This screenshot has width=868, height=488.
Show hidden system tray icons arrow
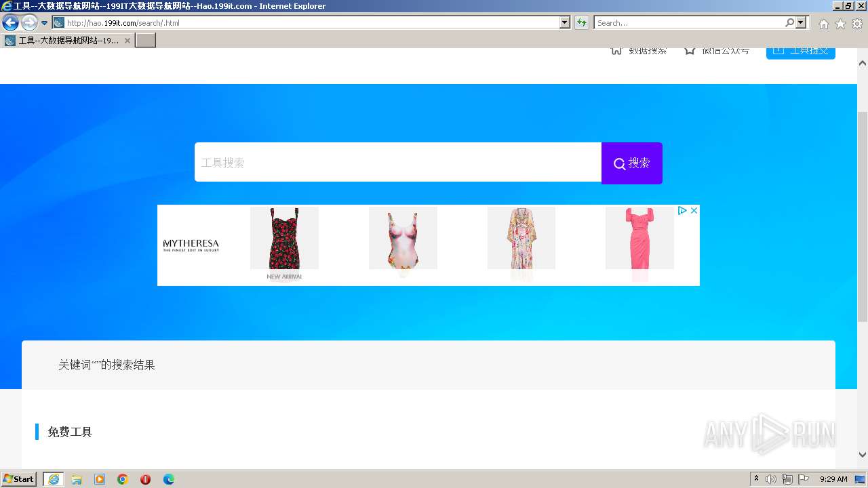pos(757,479)
